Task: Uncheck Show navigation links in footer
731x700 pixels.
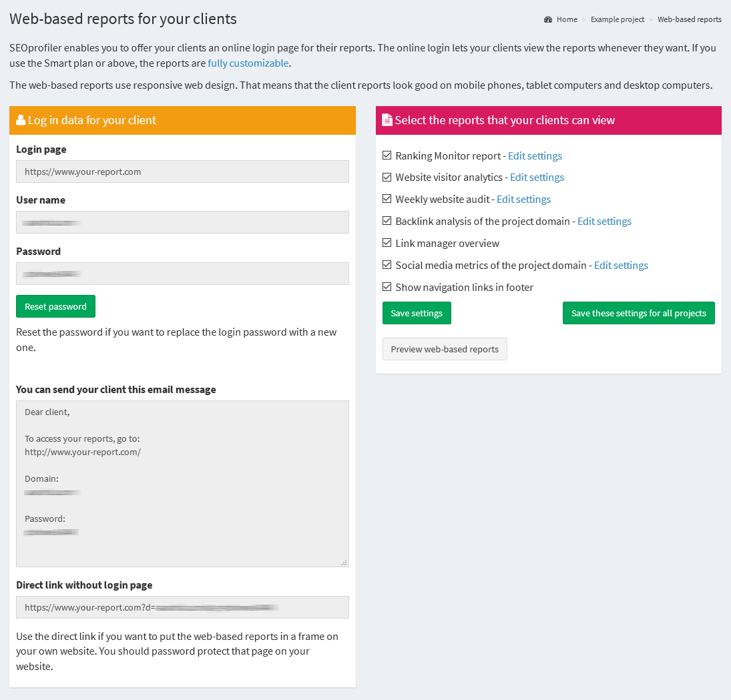Action: [387, 286]
